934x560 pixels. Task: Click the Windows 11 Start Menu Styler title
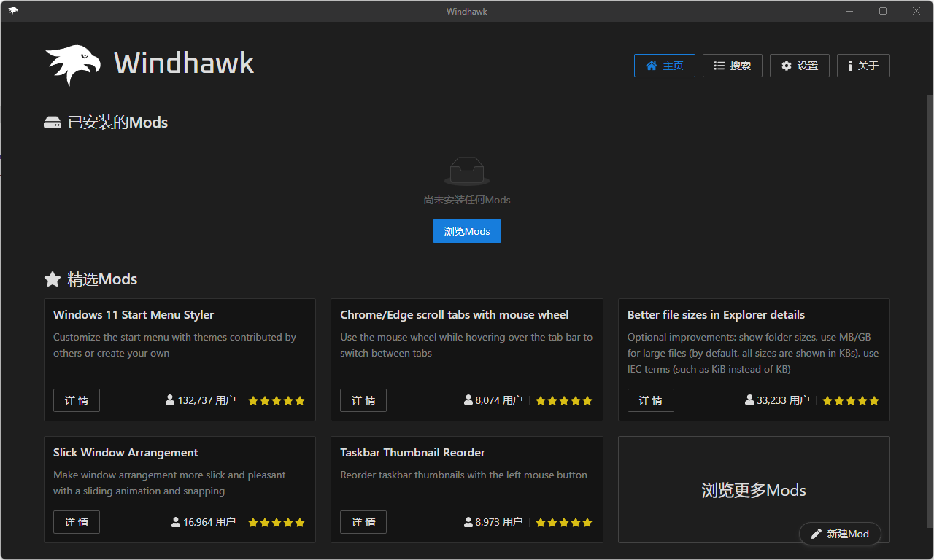134,315
